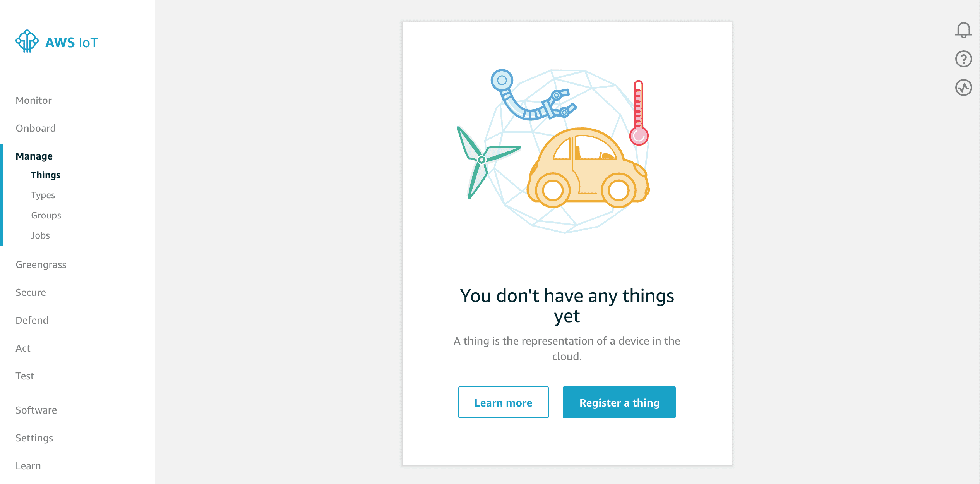Open the Defend menu item
Image resolution: width=980 pixels, height=484 pixels.
click(32, 320)
